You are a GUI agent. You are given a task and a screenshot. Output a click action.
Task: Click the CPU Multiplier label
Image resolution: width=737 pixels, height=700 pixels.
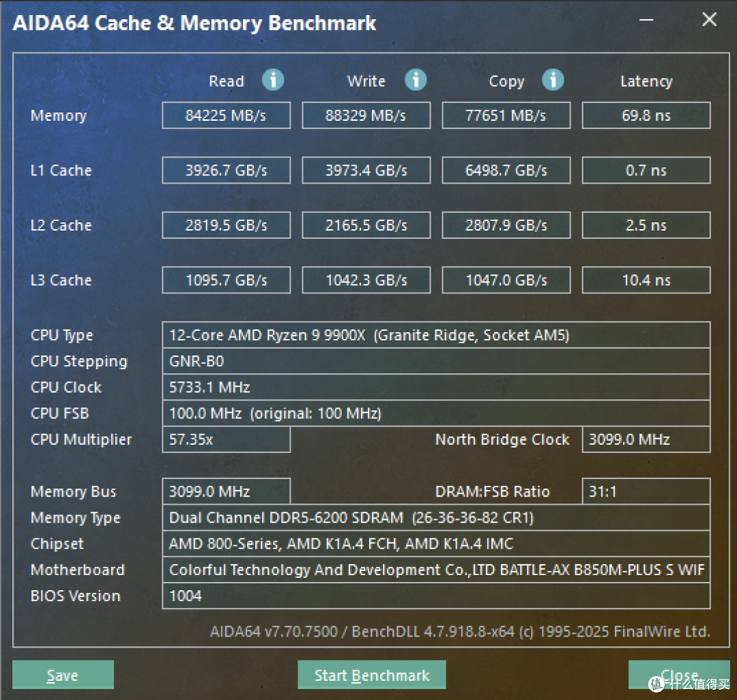pyautogui.click(x=81, y=440)
